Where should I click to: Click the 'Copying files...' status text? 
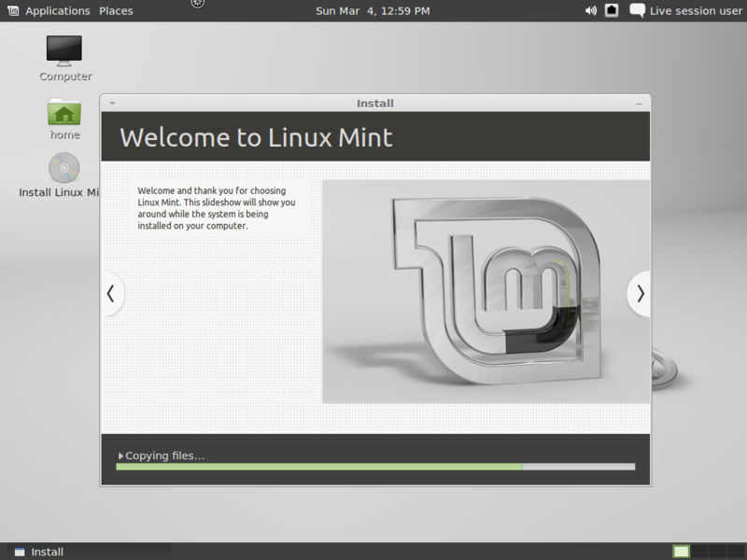(x=165, y=455)
